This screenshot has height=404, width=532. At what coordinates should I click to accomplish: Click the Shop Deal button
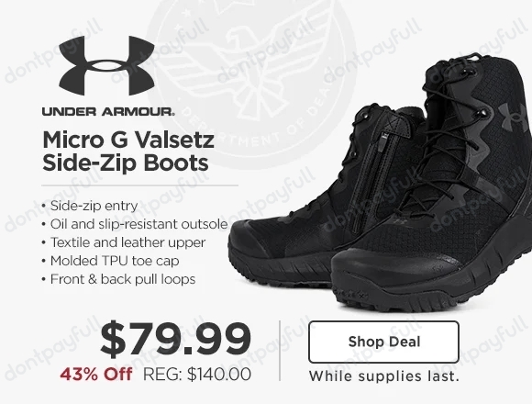click(383, 342)
